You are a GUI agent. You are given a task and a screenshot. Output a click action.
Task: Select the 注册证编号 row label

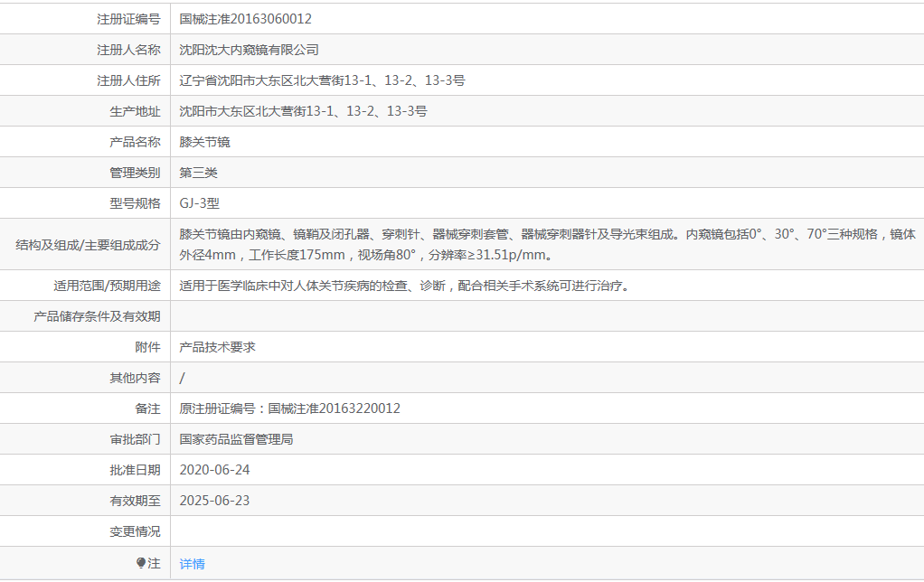[x=129, y=17]
